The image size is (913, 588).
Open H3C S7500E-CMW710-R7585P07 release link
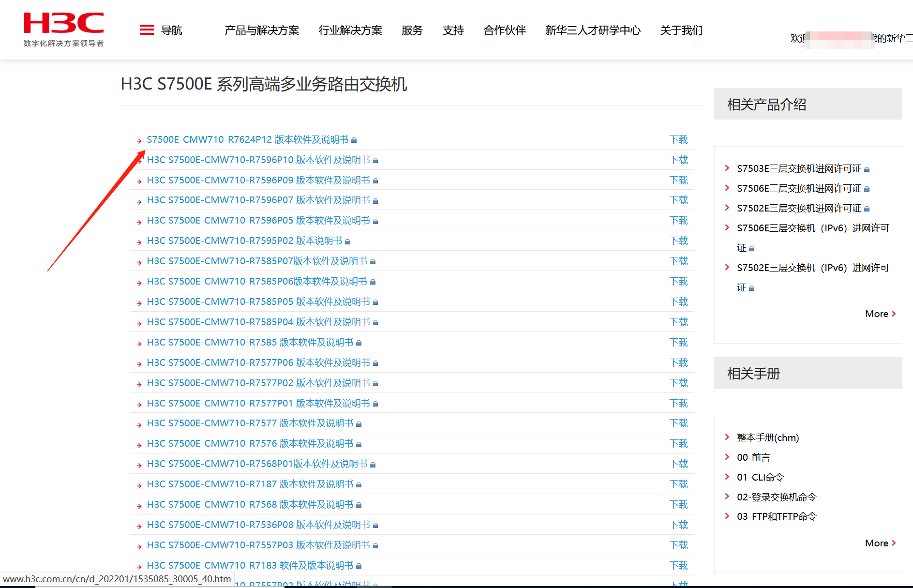point(257,261)
